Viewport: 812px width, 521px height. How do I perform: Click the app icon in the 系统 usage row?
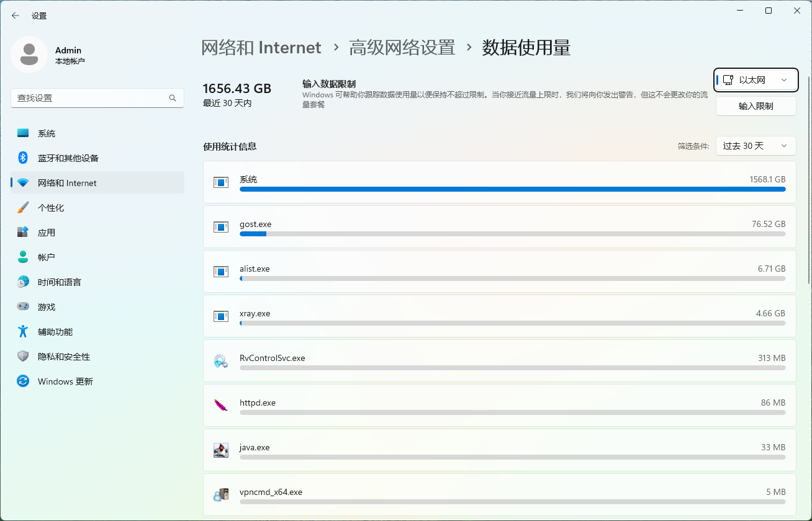[221, 182]
